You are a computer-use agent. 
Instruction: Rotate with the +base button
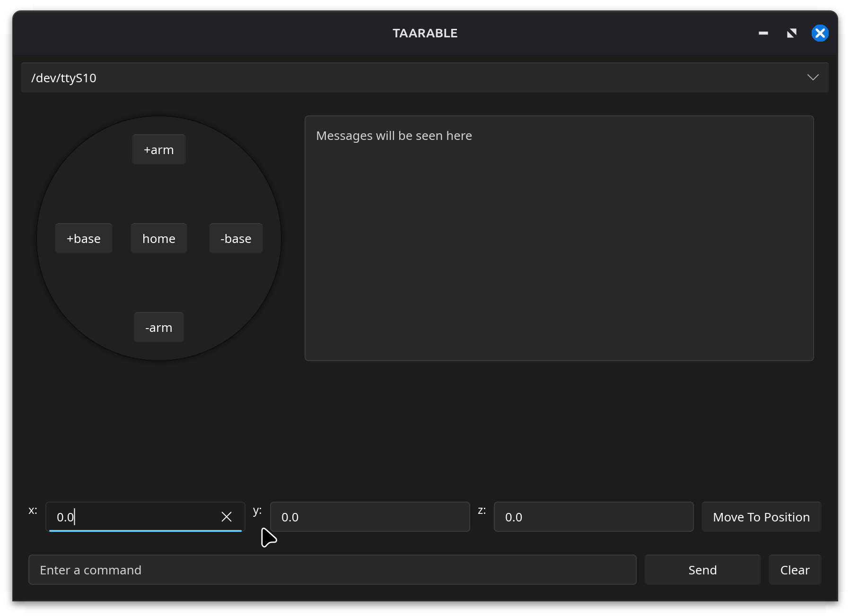pyautogui.click(x=84, y=239)
